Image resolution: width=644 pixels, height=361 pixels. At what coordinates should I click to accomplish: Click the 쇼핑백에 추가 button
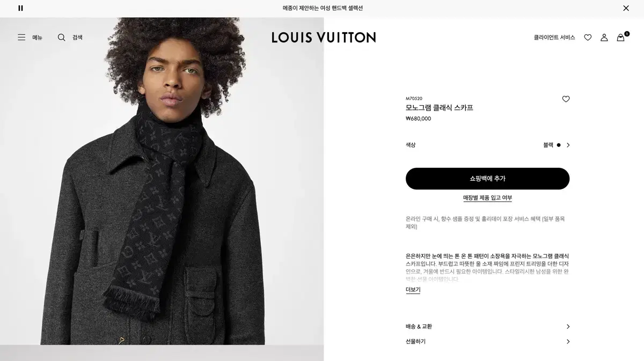487,179
